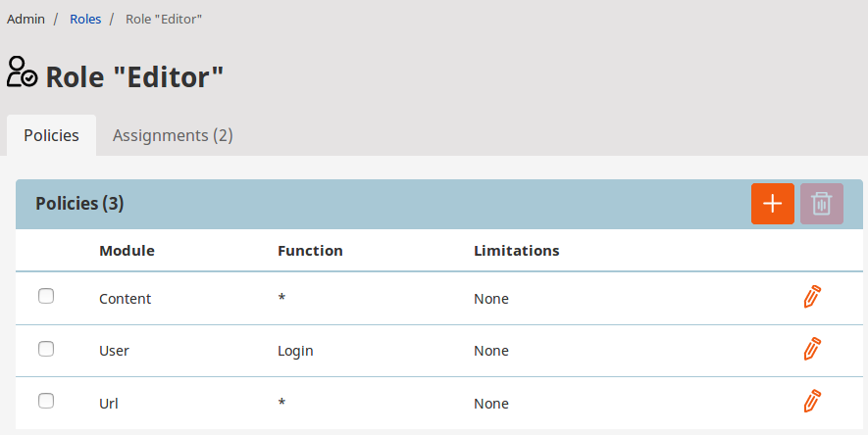Click the Policies (3) panel heading

[x=79, y=204]
